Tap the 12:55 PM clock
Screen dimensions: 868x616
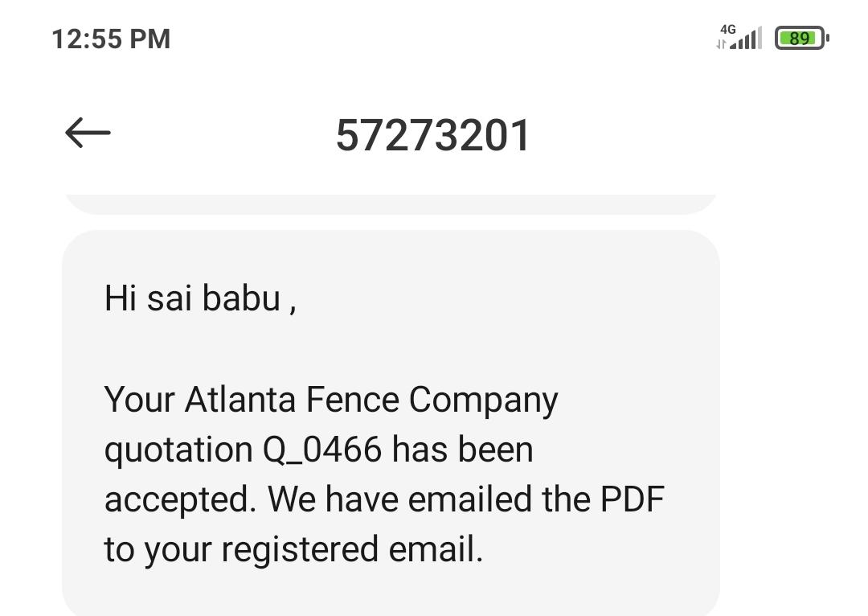coord(111,39)
